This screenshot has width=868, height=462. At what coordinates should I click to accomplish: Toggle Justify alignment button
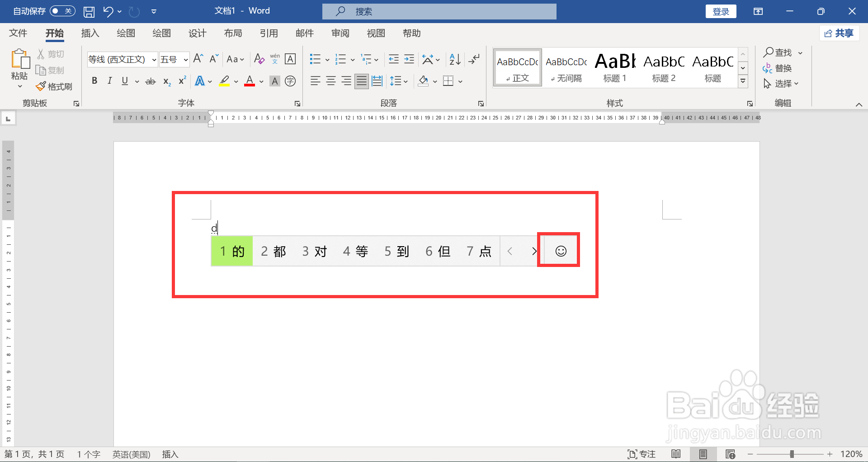point(362,81)
